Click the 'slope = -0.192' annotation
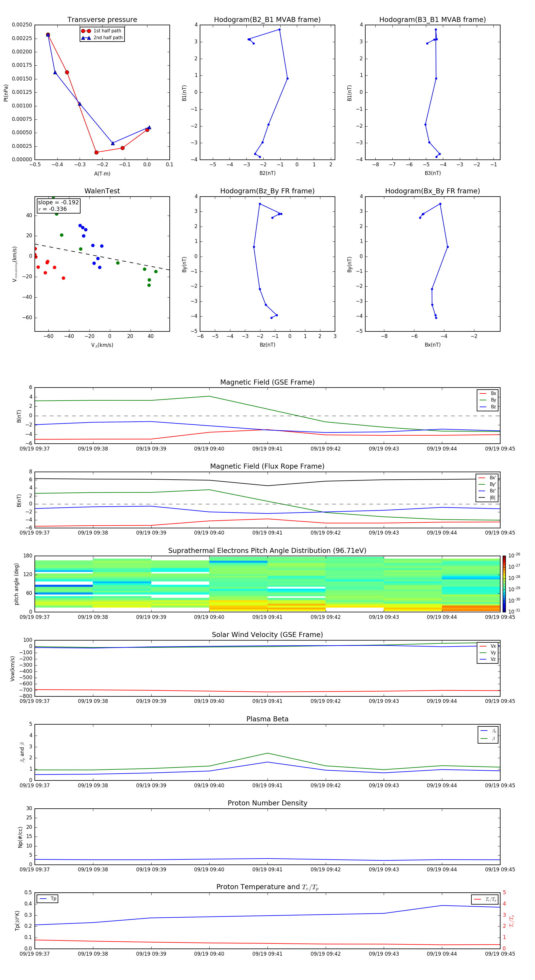Image resolution: width=535 pixels, height=980 pixels. click(x=58, y=203)
